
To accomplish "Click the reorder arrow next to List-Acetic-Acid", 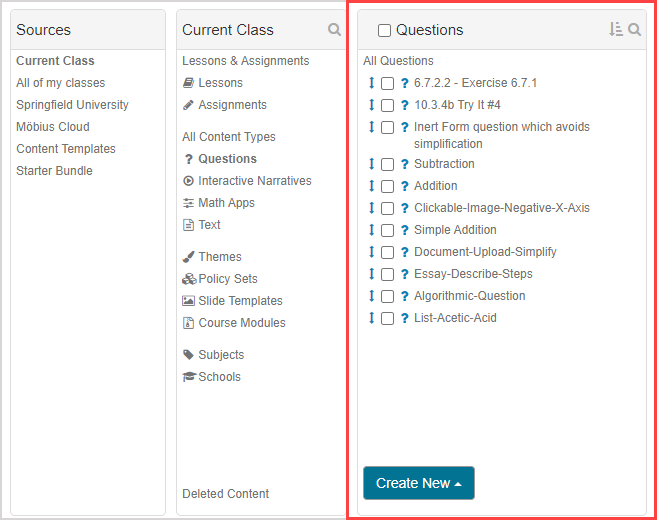I will click(x=372, y=318).
